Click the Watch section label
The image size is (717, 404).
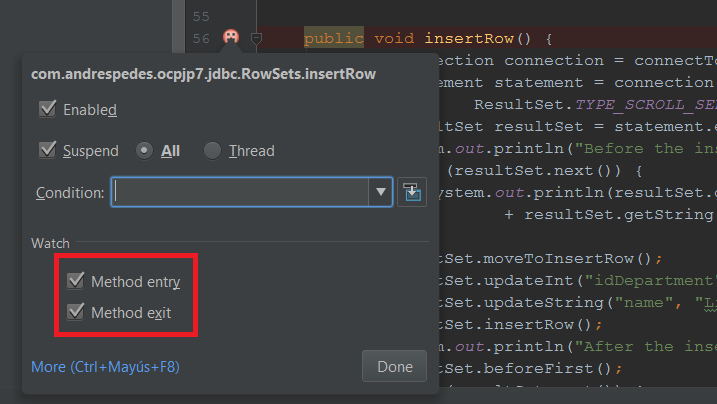(x=50, y=243)
